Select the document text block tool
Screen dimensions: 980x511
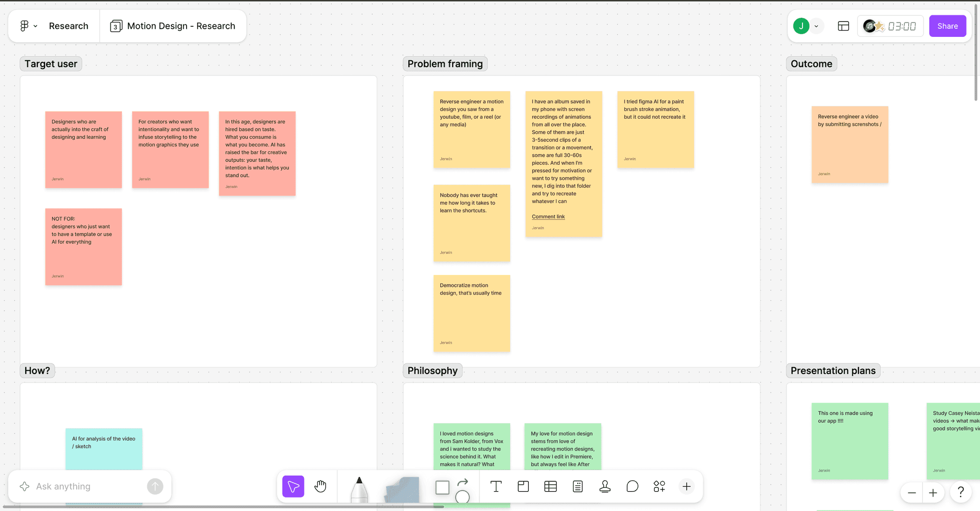click(x=578, y=487)
